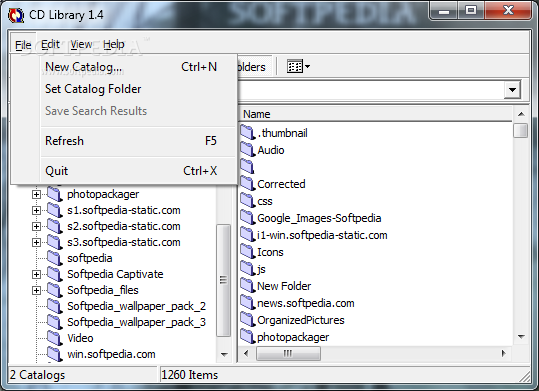Expand the Softpedia Captivate tree node
The width and height of the screenshot is (539, 391).
pyautogui.click(x=36, y=274)
